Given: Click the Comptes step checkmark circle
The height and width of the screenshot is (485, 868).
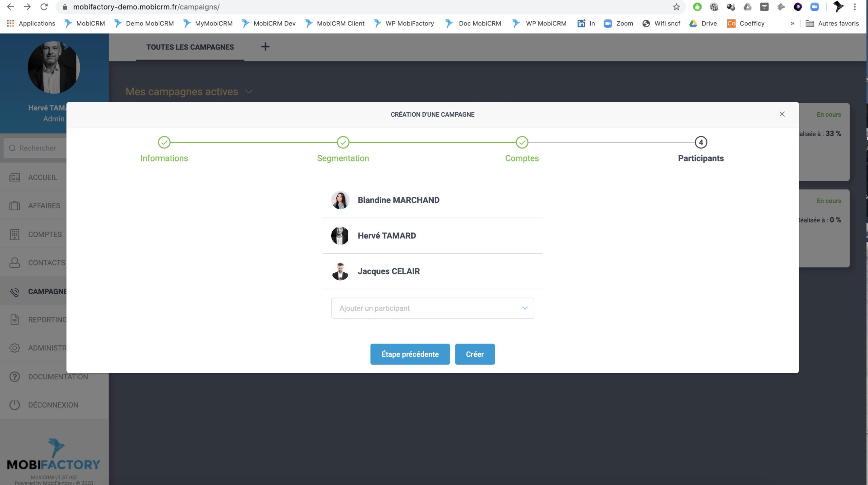Looking at the screenshot, I should [522, 142].
